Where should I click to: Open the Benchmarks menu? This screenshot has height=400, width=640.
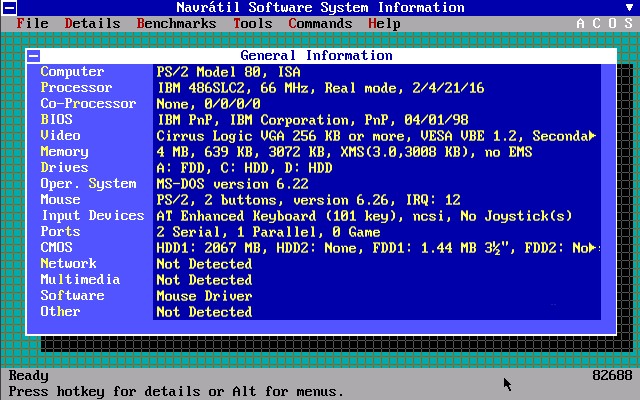[x=176, y=23]
